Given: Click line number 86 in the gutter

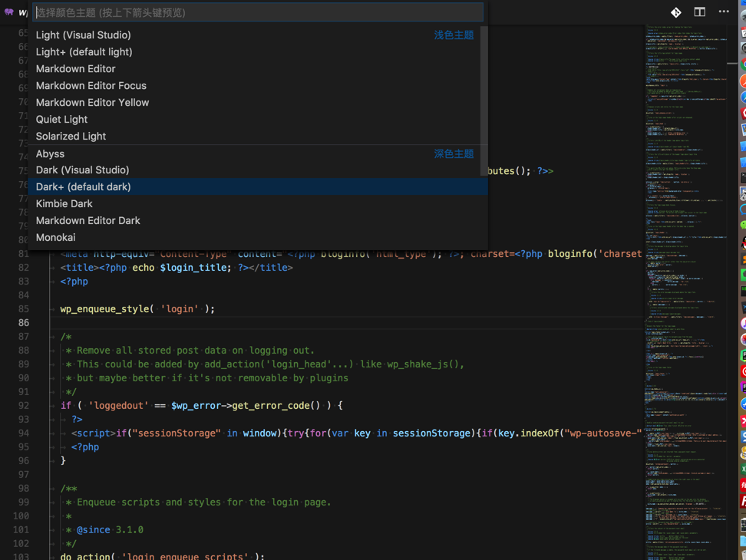Looking at the screenshot, I should point(24,323).
